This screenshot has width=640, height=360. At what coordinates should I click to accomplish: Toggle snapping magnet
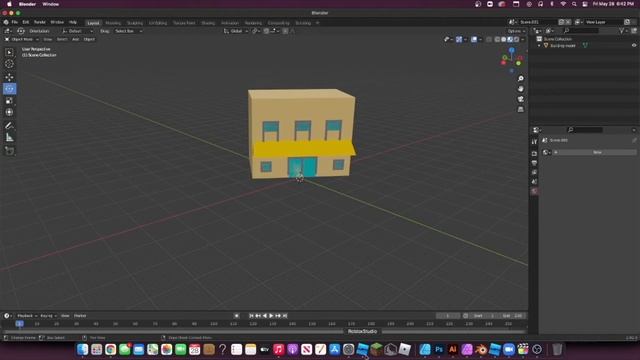pos(266,31)
